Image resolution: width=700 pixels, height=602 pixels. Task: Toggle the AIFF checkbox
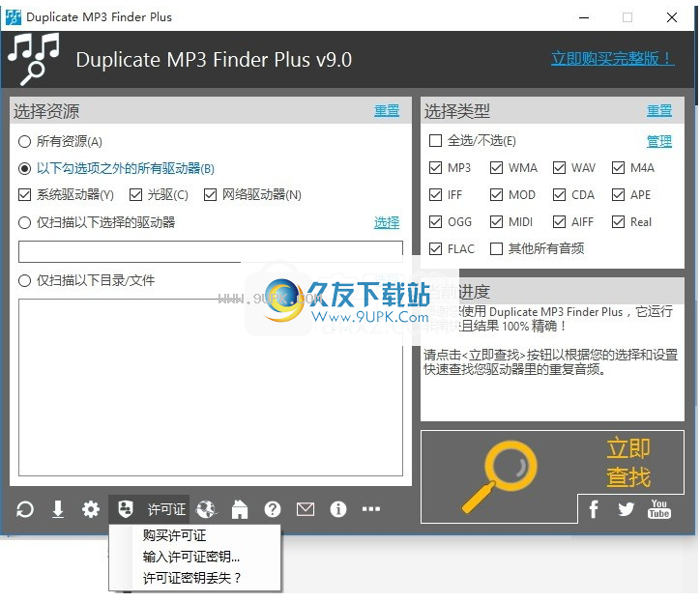pos(560,222)
